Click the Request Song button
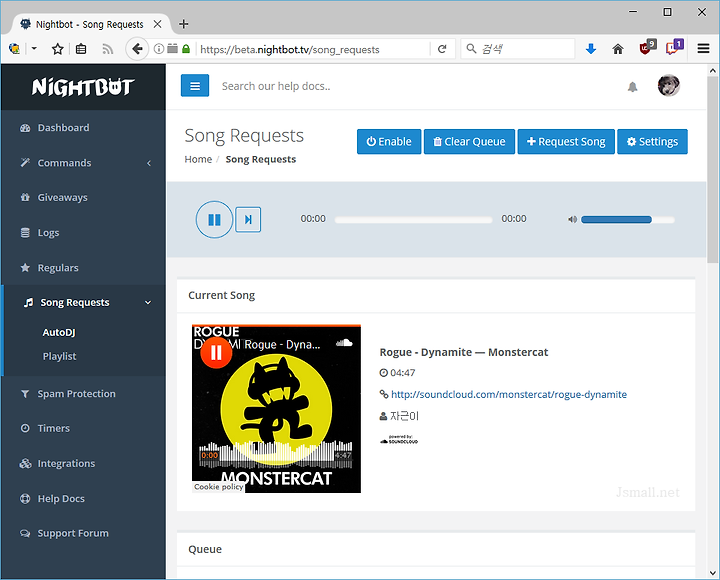 pyautogui.click(x=566, y=141)
